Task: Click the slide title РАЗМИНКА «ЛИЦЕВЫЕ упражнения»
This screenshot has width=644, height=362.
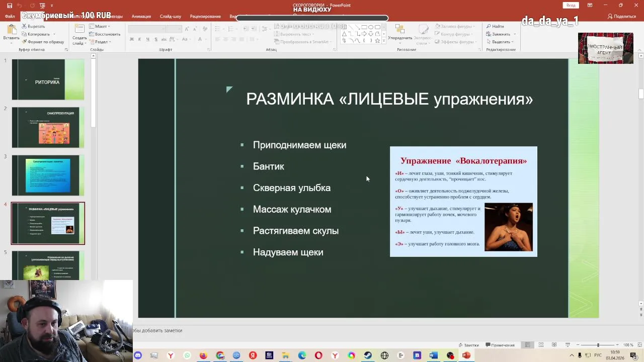Action: click(x=389, y=99)
